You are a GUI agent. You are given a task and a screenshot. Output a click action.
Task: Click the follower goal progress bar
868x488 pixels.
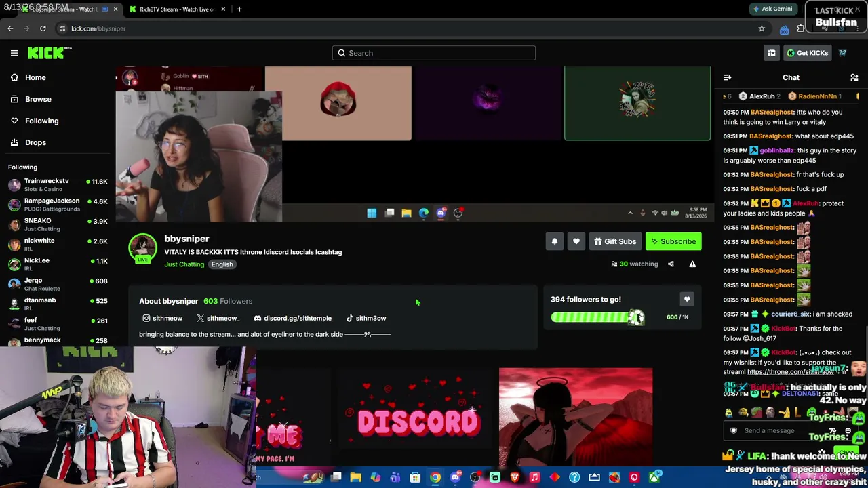597,317
